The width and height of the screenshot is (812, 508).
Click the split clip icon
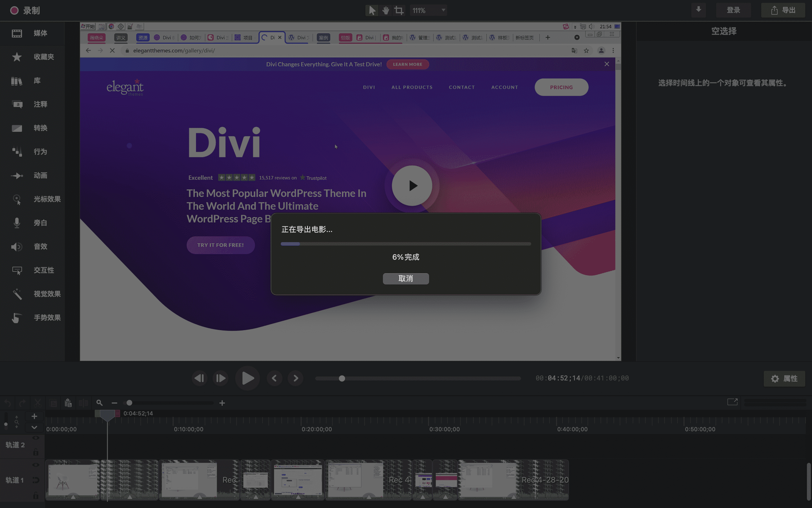83,403
